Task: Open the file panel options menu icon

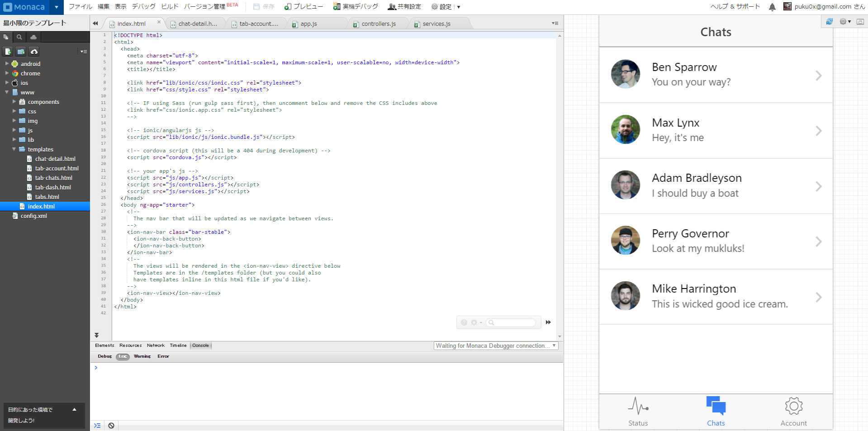Action: click(x=84, y=52)
